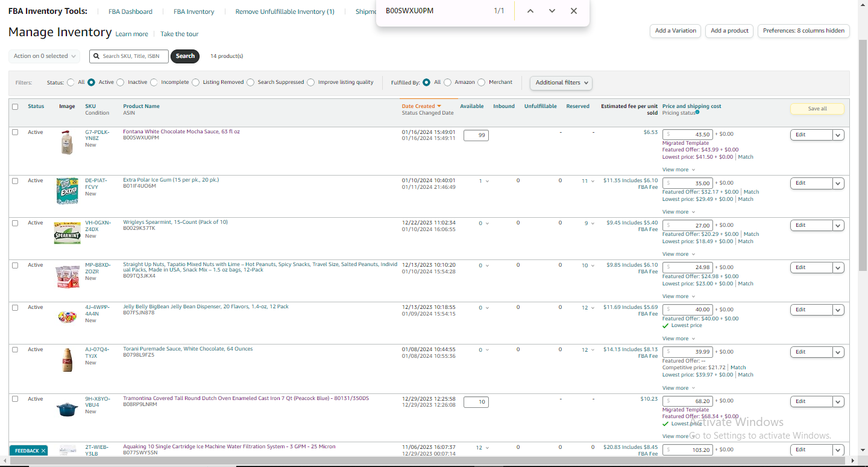Expand View more under Torani sauce pricing
The width and height of the screenshot is (868, 467).
click(679, 388)
